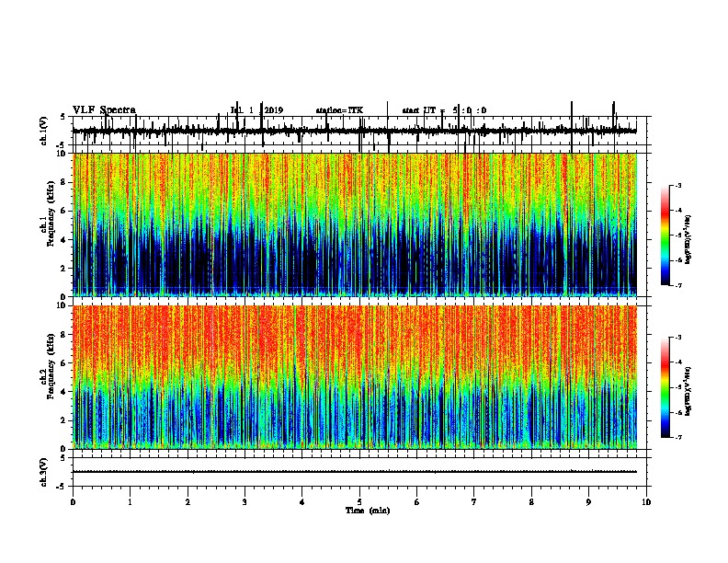Click time axis tick label "3"
Viewport: 728px width, 563px height.
click(x=245, y=502)
